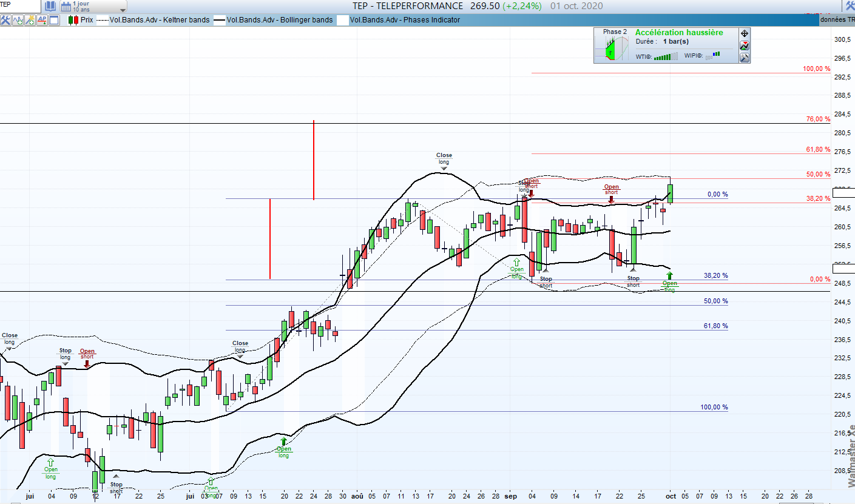The image size is (855, 504).
Task: Select the Vol.Bands.Adv - Bollinger bands legend label
Action: pos(279,20)
